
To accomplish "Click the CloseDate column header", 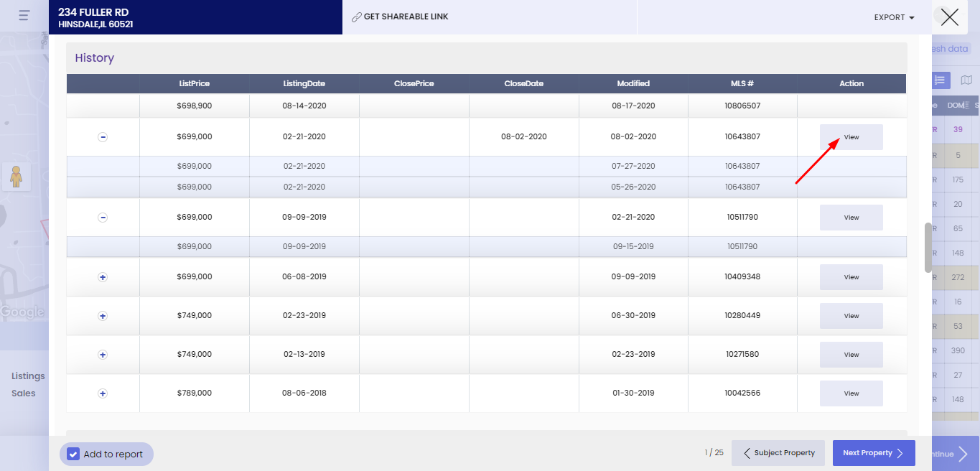I will click(524, 83).
